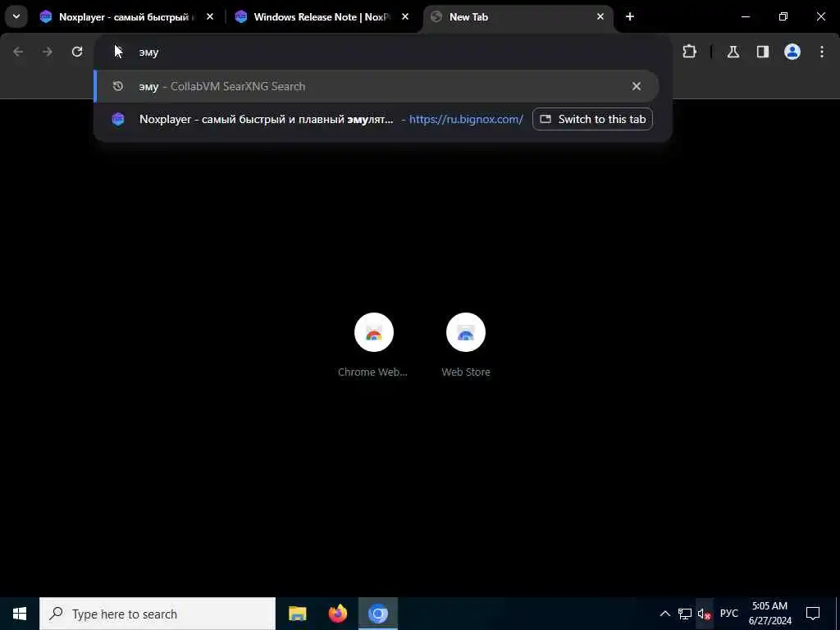
Task: Switch to the Noxplayer tab
Action: point(126,17)
